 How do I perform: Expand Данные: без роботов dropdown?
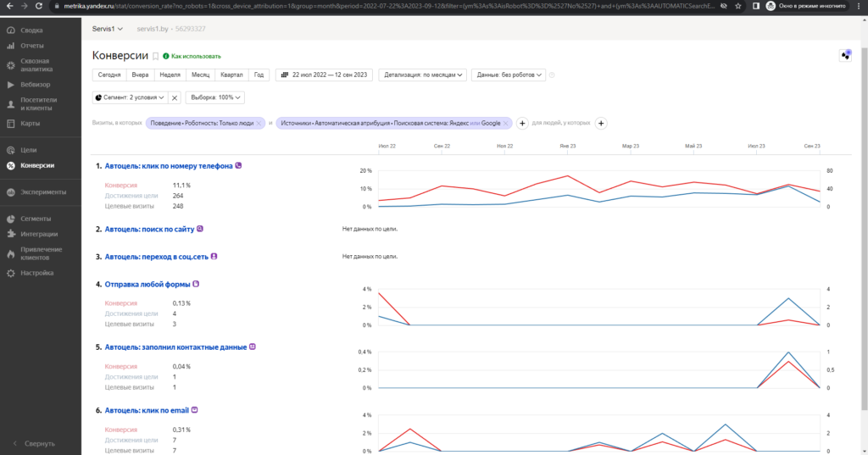(509, 75)
